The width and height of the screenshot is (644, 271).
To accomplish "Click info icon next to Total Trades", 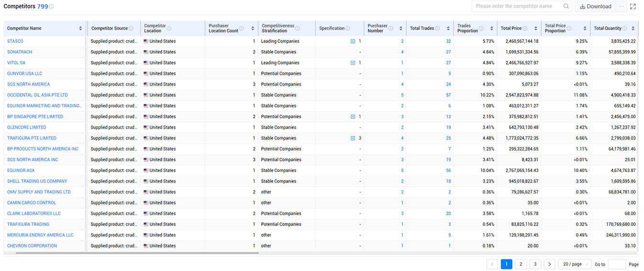I will pos(437,28).
